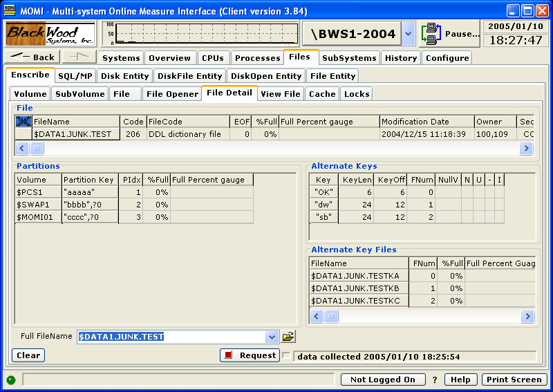553x392 pixels.
Task: Click the forward navigation arrow button
Action: coord(79,57)
